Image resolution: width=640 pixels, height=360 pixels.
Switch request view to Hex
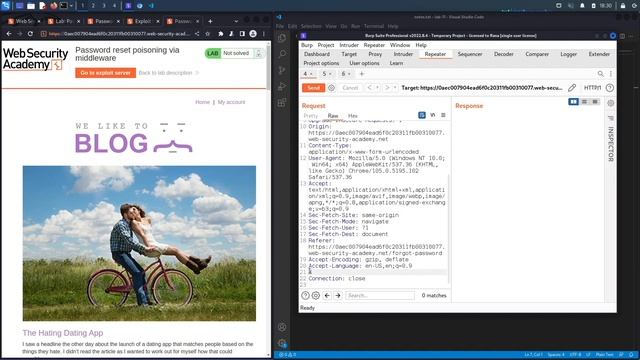353,116
